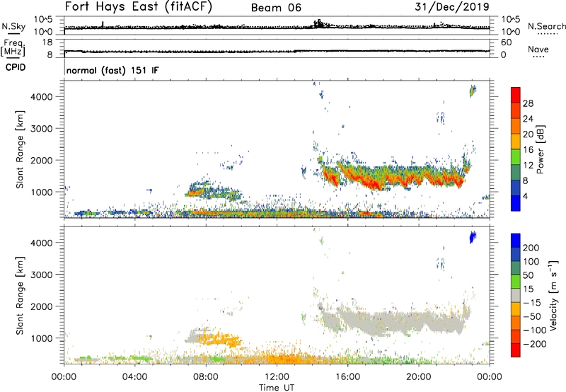Click the velocity panel 'Slant Range [km]' label
The height and width of the screenshot is (392, 566).
20,296
